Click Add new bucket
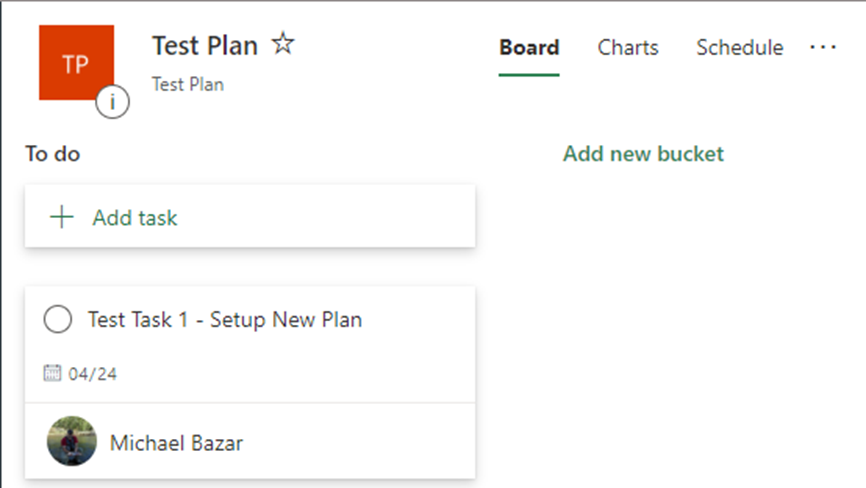The height and width of the screenshot is (488, 866). coord(643,153)
